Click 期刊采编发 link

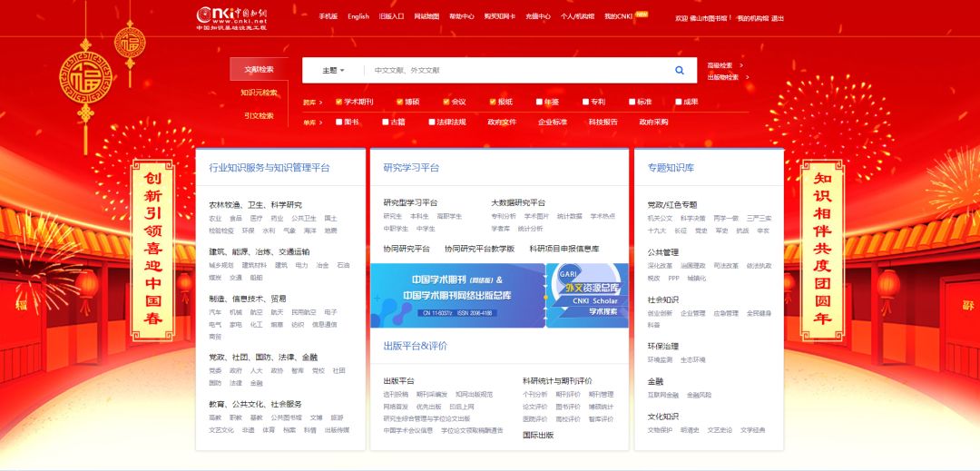click(x=432, y=394)
